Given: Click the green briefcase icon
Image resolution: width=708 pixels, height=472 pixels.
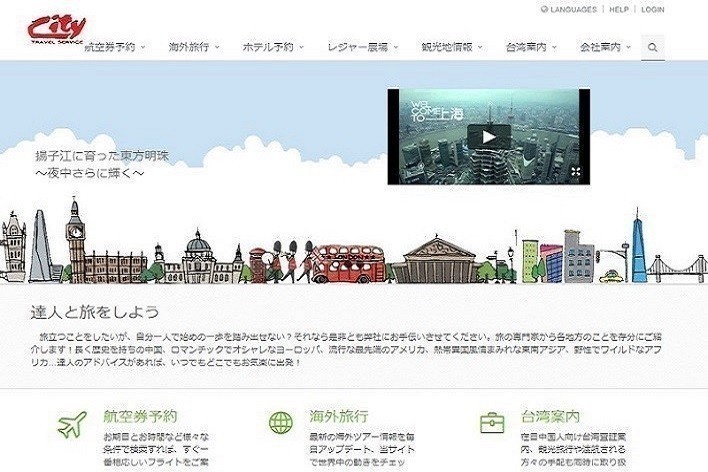Looking at the screenshot, I should point(491,423).
